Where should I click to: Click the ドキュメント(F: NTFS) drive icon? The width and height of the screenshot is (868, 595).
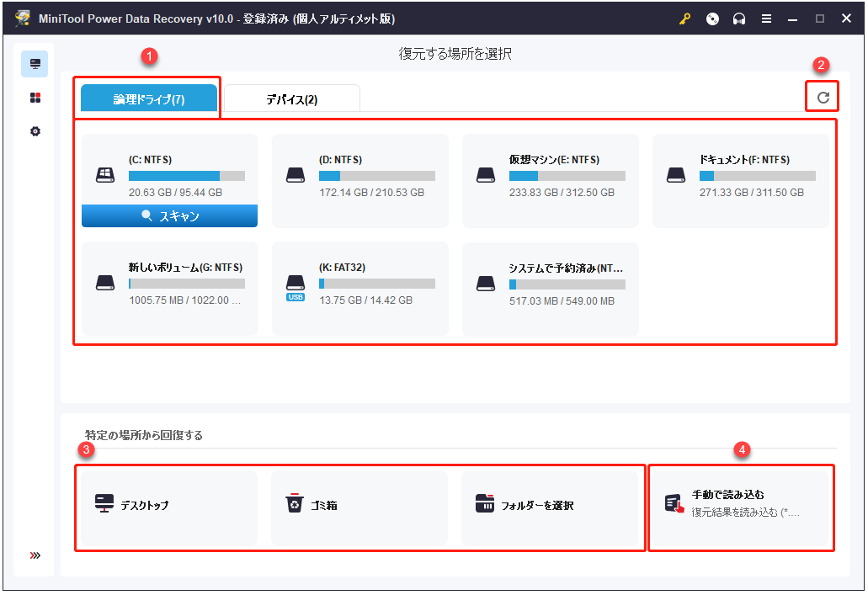[676, 175]
